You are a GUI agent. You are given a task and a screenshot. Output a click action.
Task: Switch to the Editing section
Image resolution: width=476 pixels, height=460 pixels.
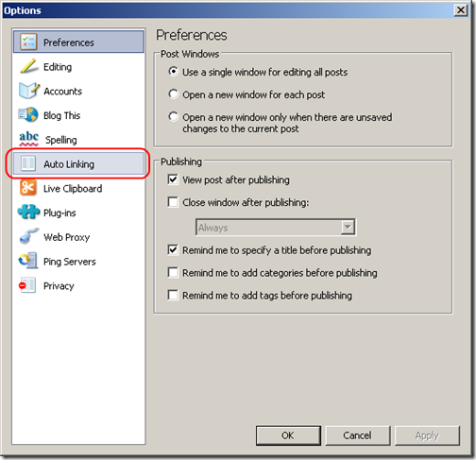pos(58,67)
